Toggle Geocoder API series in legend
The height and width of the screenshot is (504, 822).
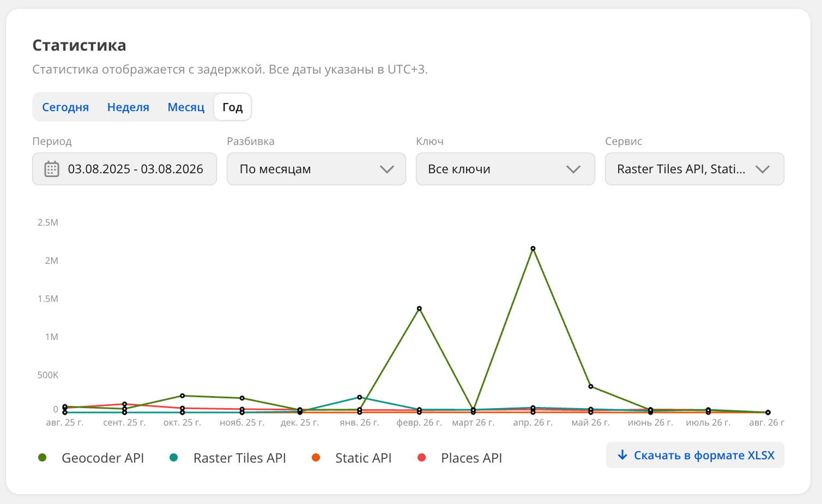click(102, 458)
